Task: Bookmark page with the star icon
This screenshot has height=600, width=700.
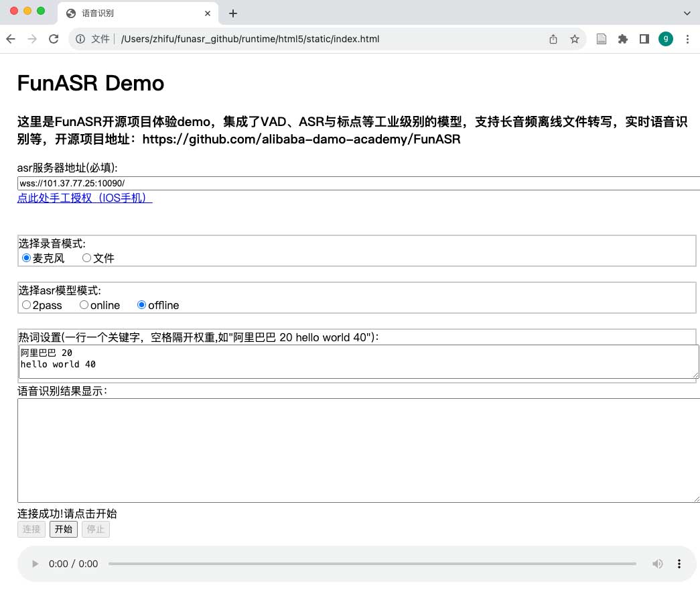Action: [575, 39]
